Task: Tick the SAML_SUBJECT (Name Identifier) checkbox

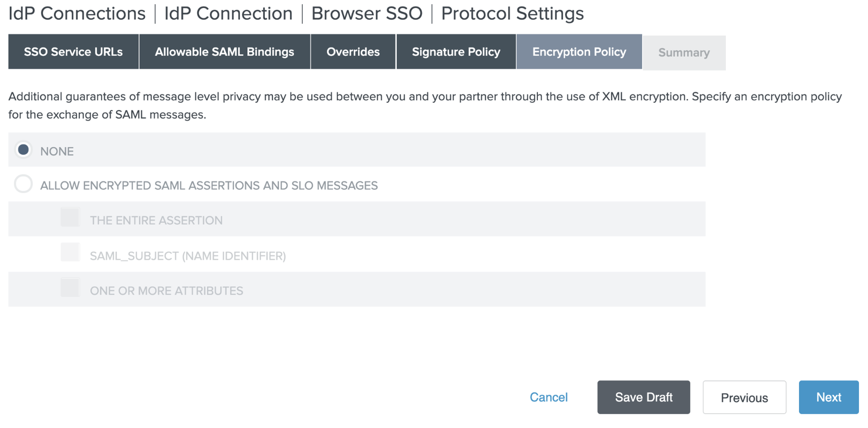Action: point(70,253)
